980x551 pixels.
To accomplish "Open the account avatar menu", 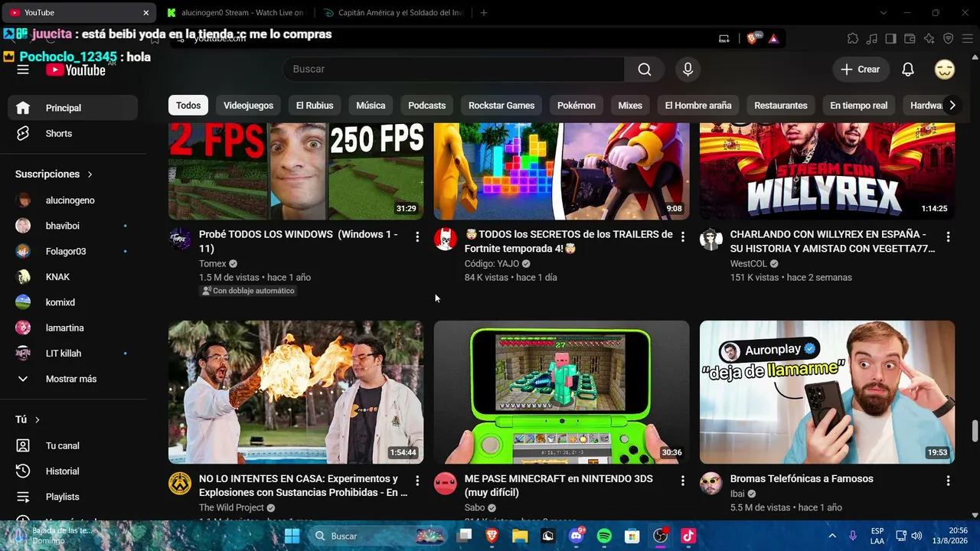I will (x=945, y=70).
